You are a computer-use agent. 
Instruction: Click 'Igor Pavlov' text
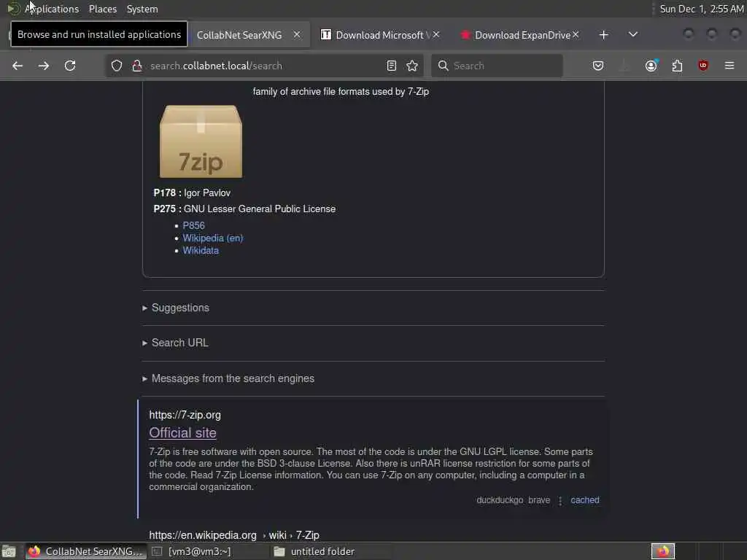pyautogui.click(x=207, y=192)
